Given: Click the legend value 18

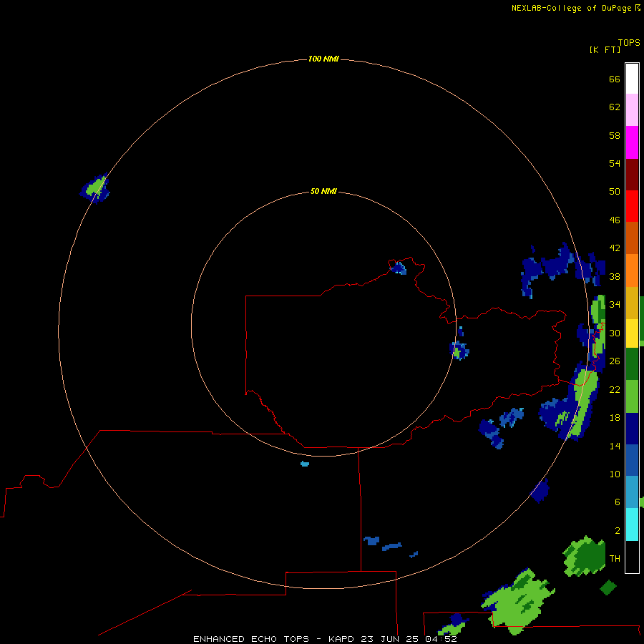Looking at the screenshot, I should pyautogui.click(x=615, y=417).
